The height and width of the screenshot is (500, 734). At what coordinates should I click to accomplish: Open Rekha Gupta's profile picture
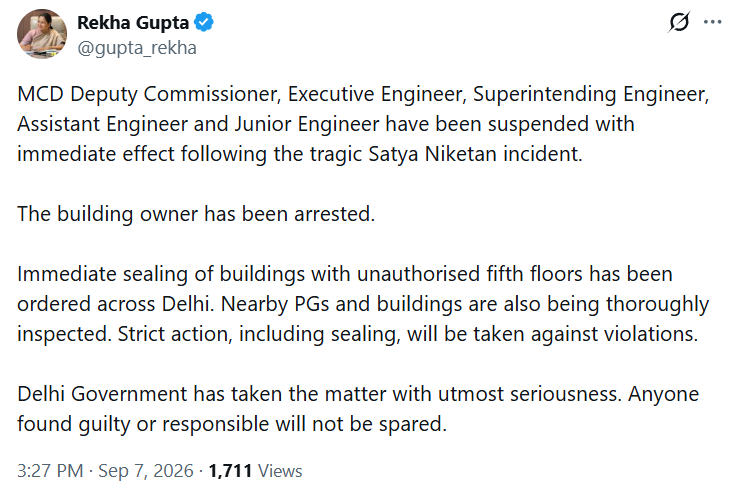click(42, 34)
